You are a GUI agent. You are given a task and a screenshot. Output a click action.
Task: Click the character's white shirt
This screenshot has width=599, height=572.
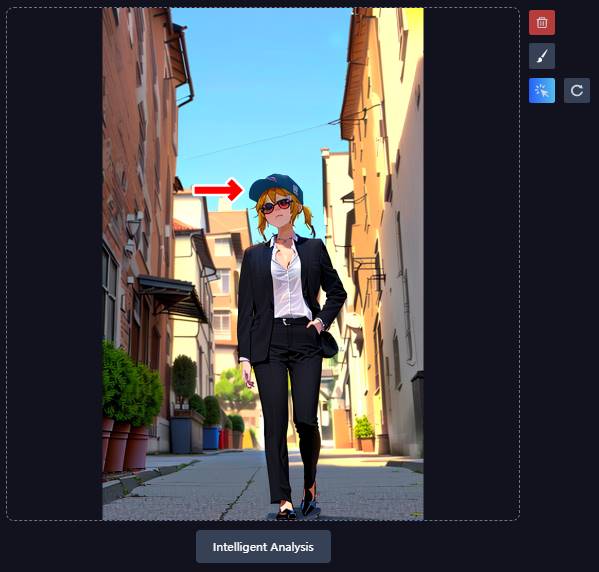pos(289,279)
